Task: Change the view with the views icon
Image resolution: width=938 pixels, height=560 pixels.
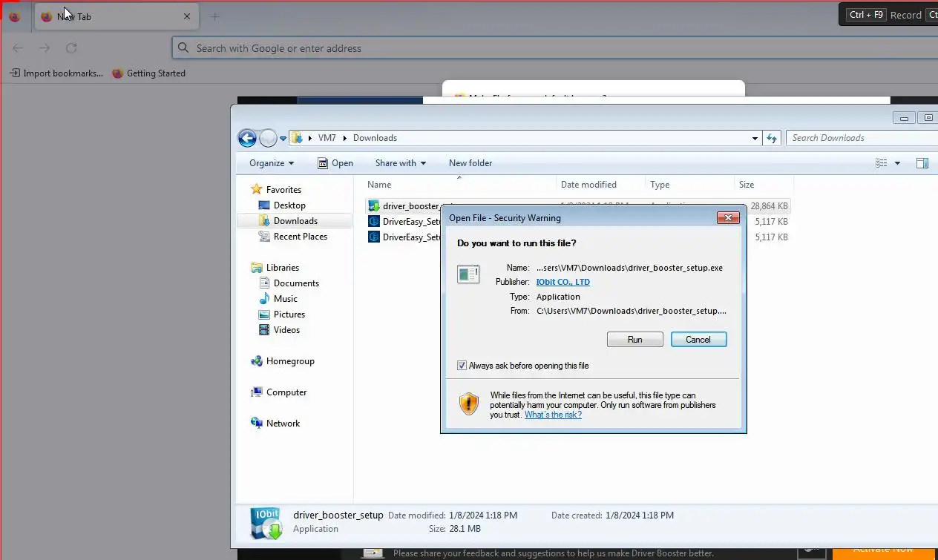Action: coord(882,163)
